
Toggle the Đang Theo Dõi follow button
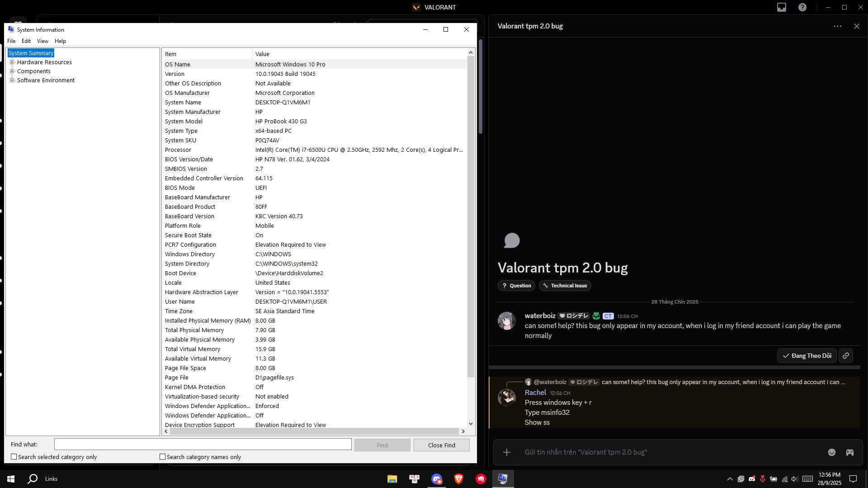tap(807, 356)
